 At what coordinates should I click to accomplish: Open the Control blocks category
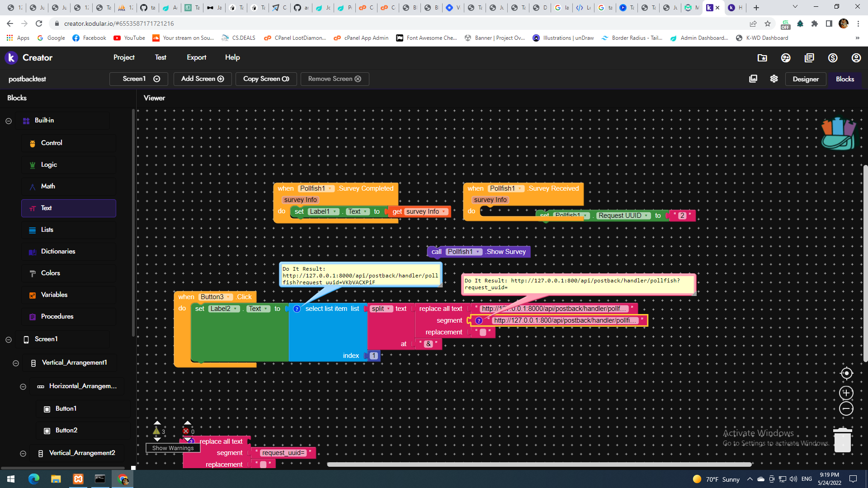(x=68, y=143)
